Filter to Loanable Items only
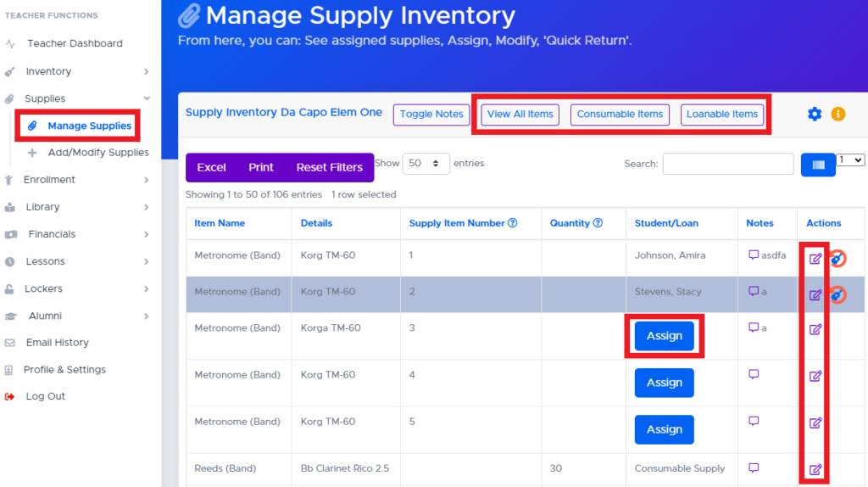 (721, 115)
